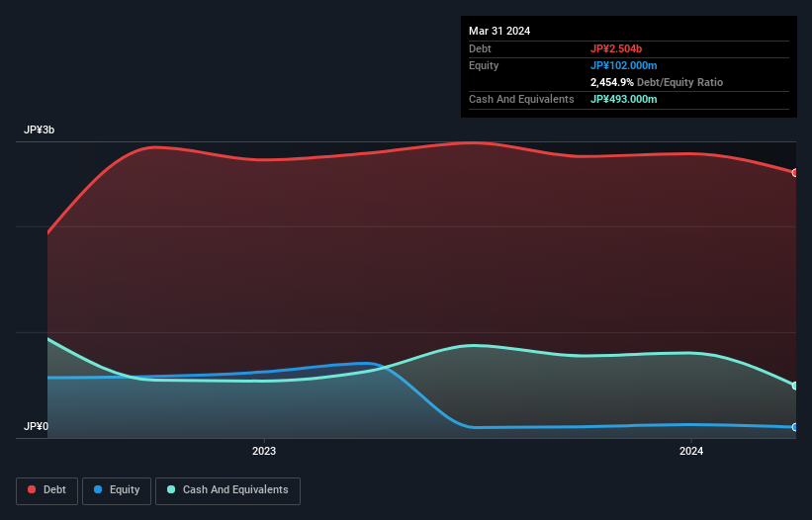This screenshot has height=520, width=812.
Task: Toggle Cash And Equivalents legend button
Action: pos(227,490)
